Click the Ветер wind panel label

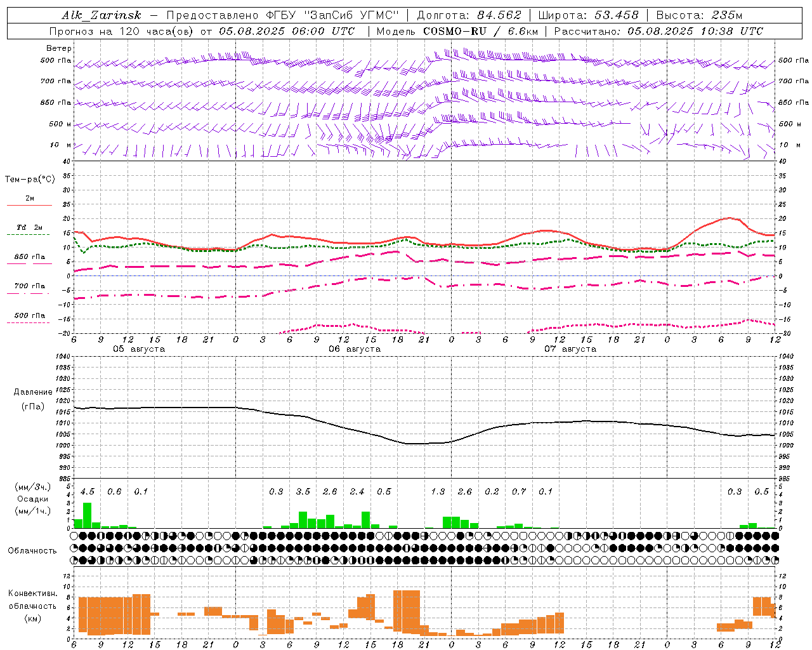(x=59, y=48)
